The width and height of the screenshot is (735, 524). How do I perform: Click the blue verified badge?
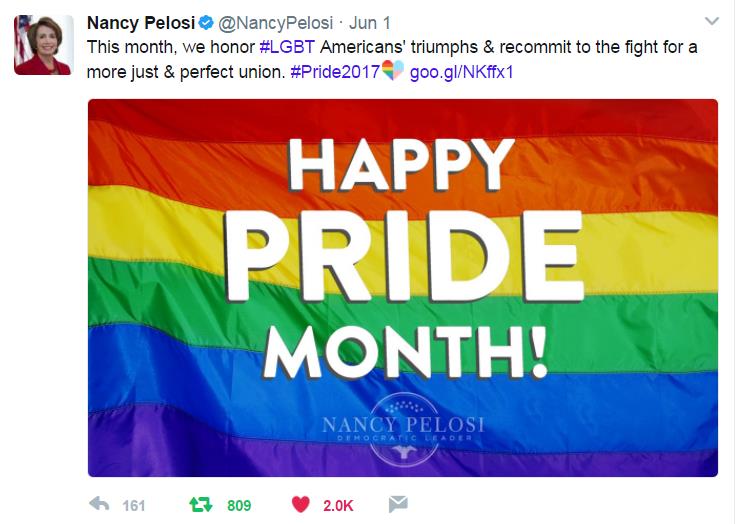coord(205,23)
